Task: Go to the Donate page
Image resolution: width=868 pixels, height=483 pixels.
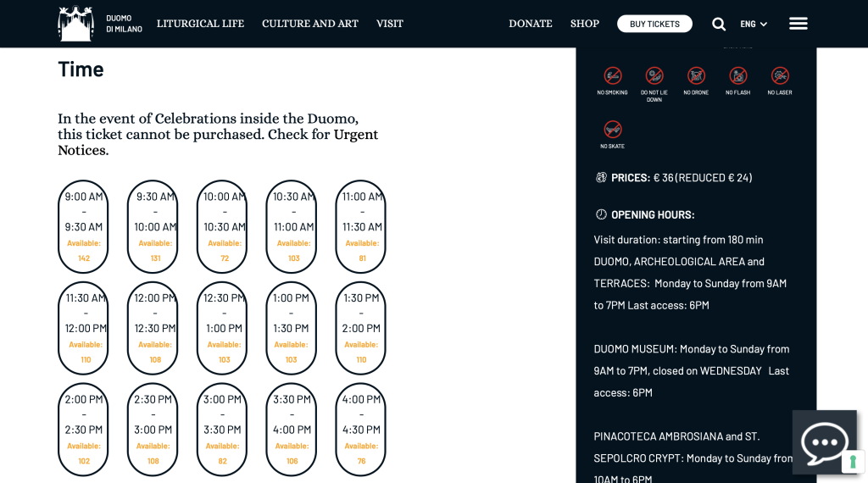Action: pos(531,24)
